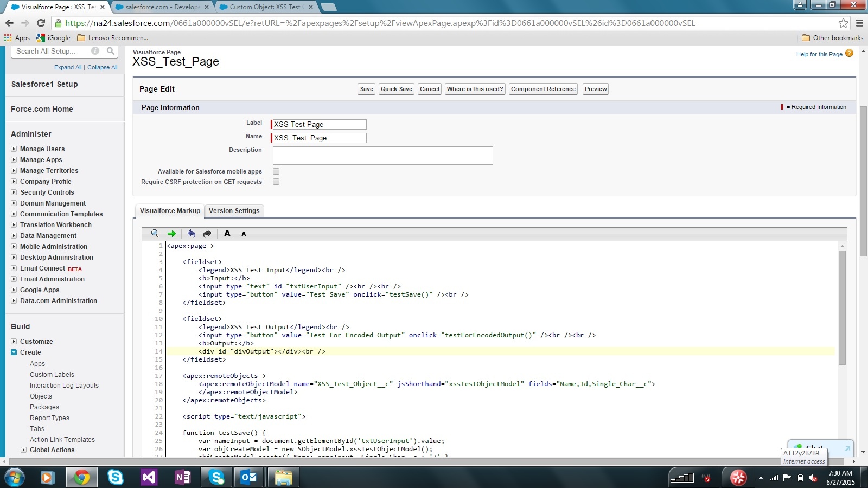Undo the last edit in the editor
868x488 pixels.
point(191,234)
